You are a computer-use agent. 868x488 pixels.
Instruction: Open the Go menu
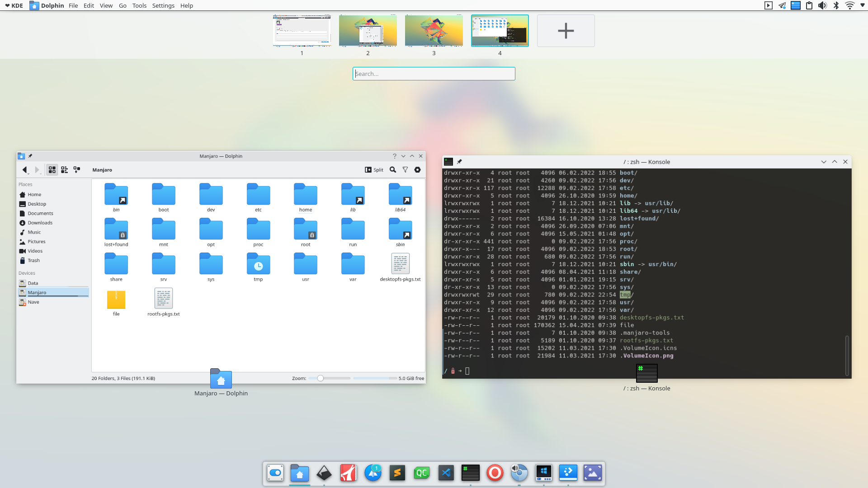123,5
